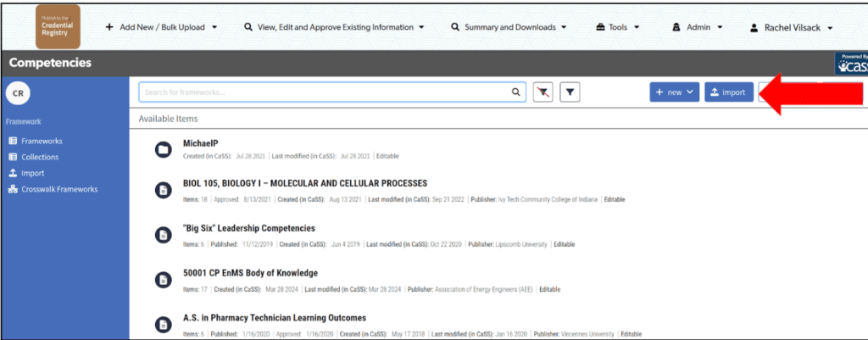Image resolution: width=868 pixels, height=340 pixels.
Task: Click the magnifier icon in search box
Action: (x=515, y=92)
